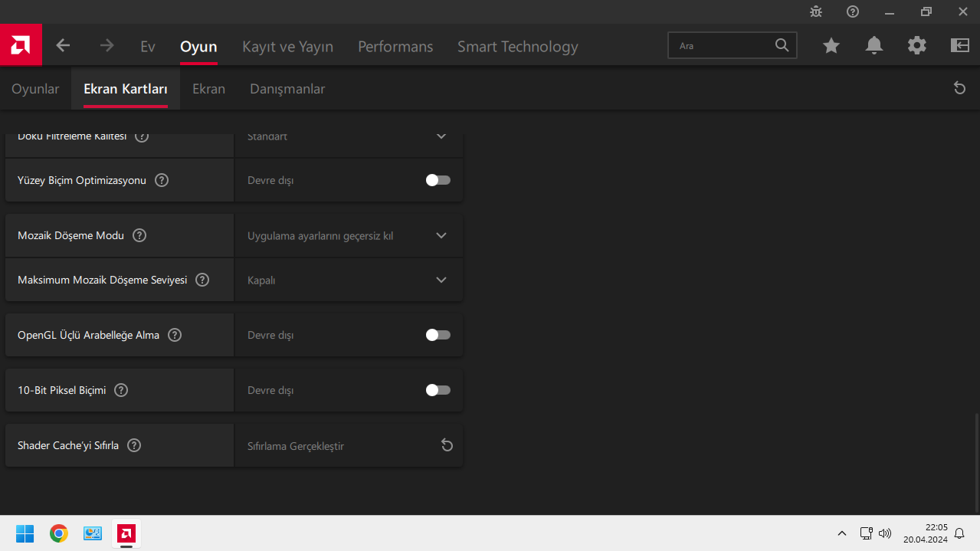Open notifications bell icon
The image size is (980, 551).
point(874,46)
